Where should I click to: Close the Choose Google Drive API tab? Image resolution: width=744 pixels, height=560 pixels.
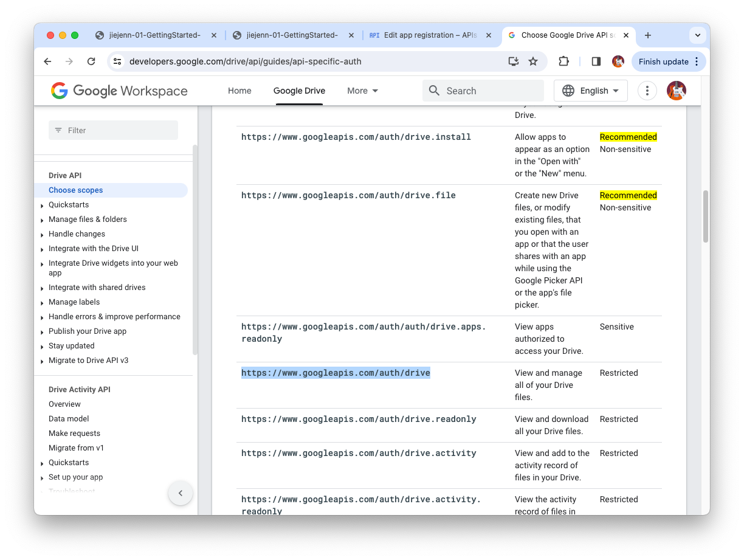pos(626,35)
